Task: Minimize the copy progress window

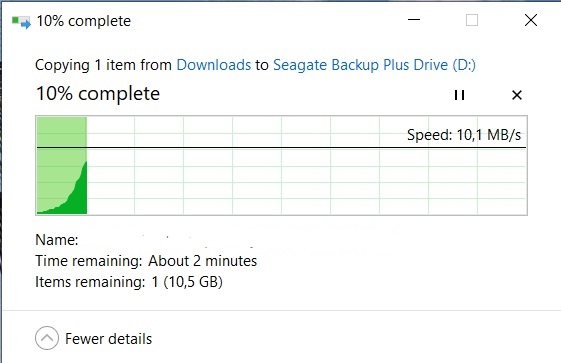Action: coord(414,20)
